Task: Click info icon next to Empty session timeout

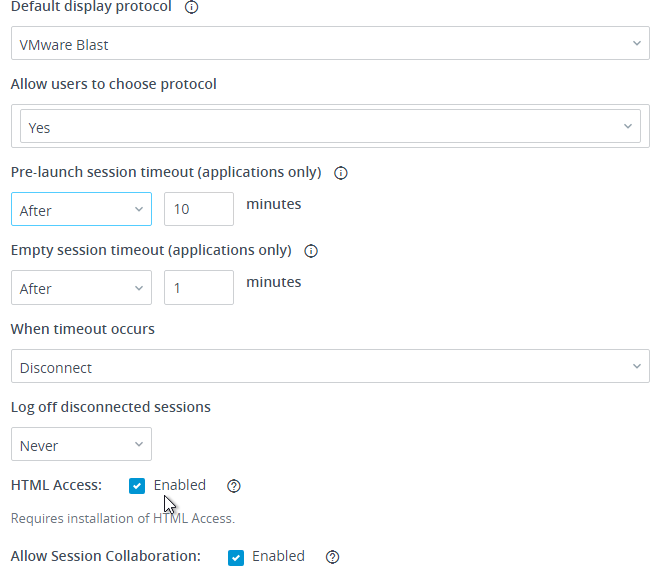Action: 311,251
